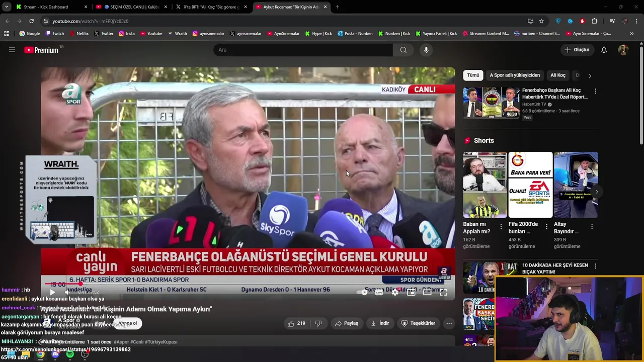Open the Streamer Content M... bookmark
This screenshot has height=362, width=644.
pyautogui.click(x=486, y=34)
